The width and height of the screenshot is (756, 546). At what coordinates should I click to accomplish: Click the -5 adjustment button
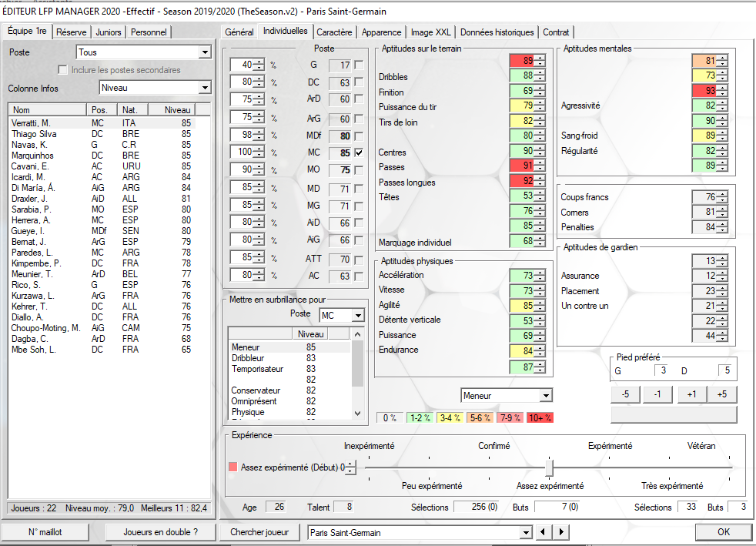[625, 394]
